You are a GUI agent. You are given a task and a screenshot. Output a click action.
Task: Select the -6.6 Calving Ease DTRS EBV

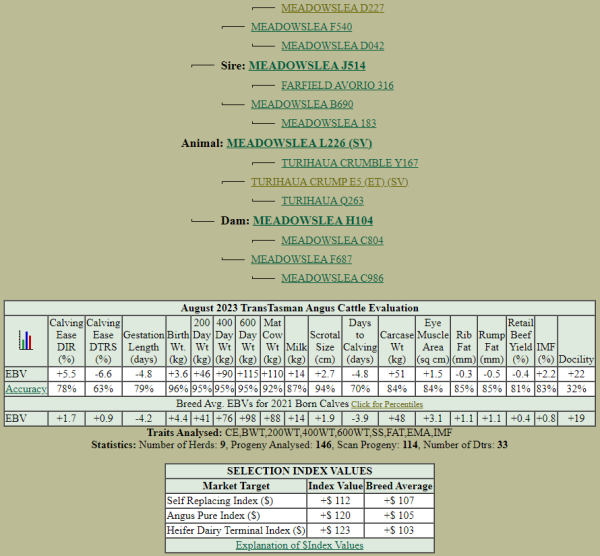(103, 374)
